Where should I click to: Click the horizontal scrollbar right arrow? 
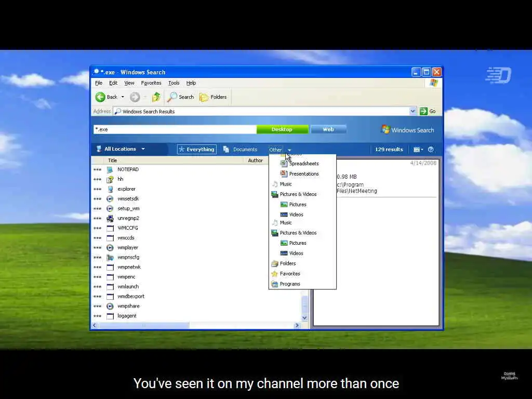(297, 325)
